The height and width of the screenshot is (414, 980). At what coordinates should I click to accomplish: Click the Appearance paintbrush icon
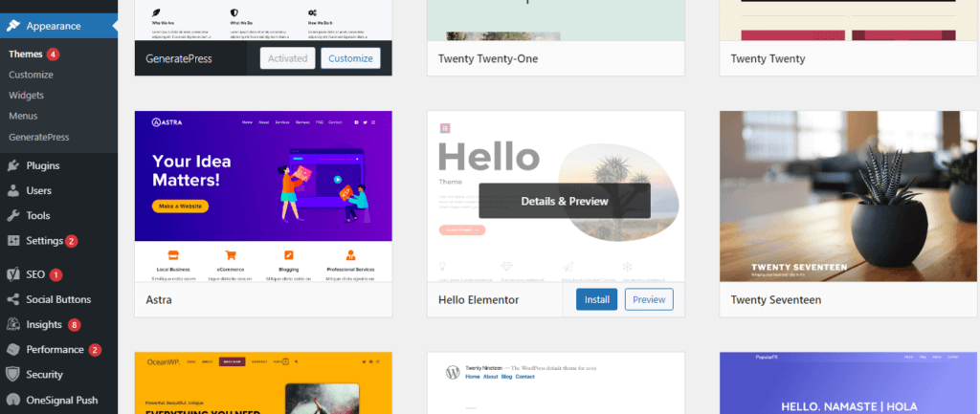[13, 26]
